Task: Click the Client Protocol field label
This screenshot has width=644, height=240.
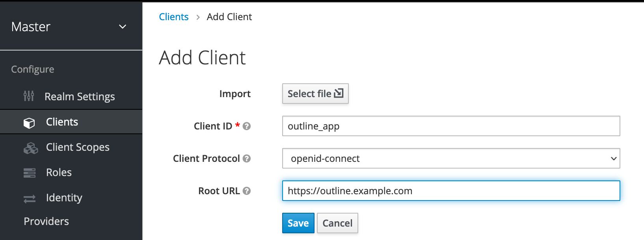Action: 207,158
